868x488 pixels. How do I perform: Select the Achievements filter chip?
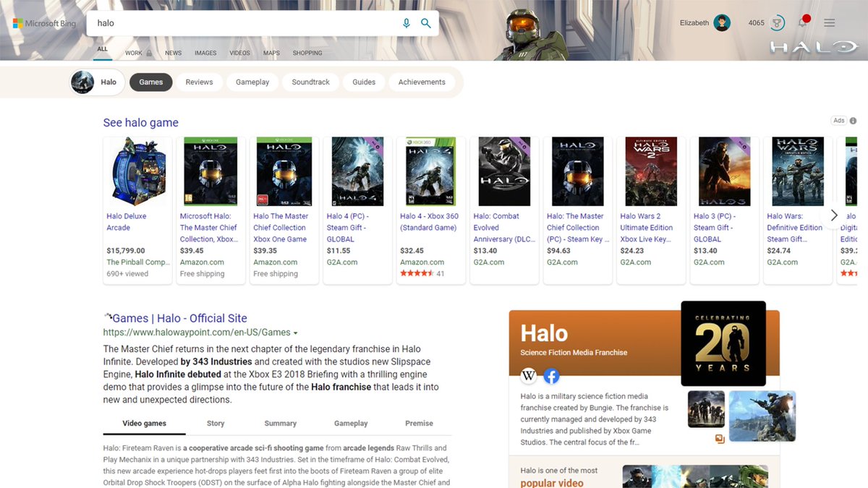422,82
